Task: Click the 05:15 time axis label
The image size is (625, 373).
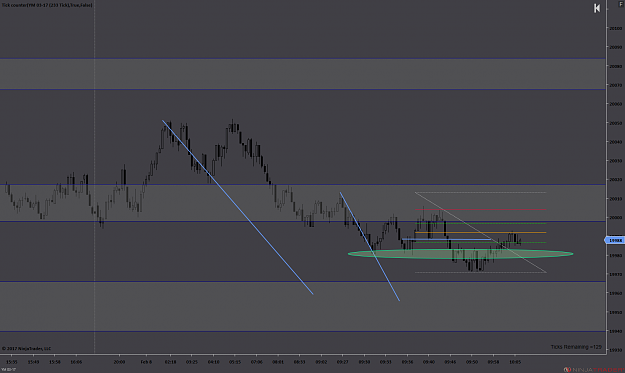Action: tap(235, 362)
